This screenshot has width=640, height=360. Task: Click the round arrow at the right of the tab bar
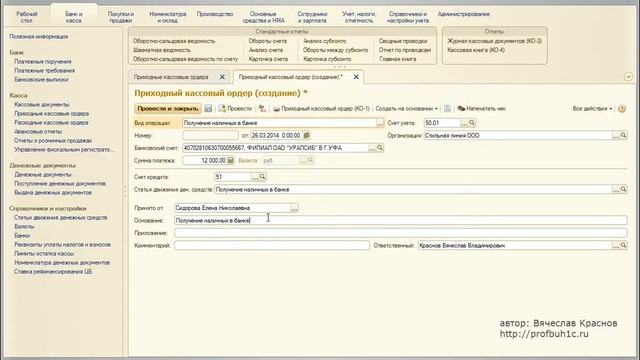click(x=628, y=77)
